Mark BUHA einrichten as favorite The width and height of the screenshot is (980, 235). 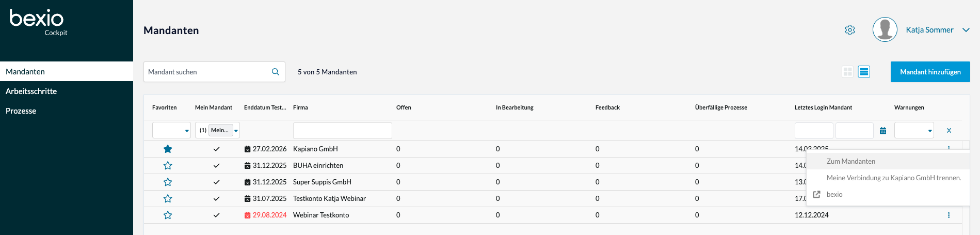168,166
